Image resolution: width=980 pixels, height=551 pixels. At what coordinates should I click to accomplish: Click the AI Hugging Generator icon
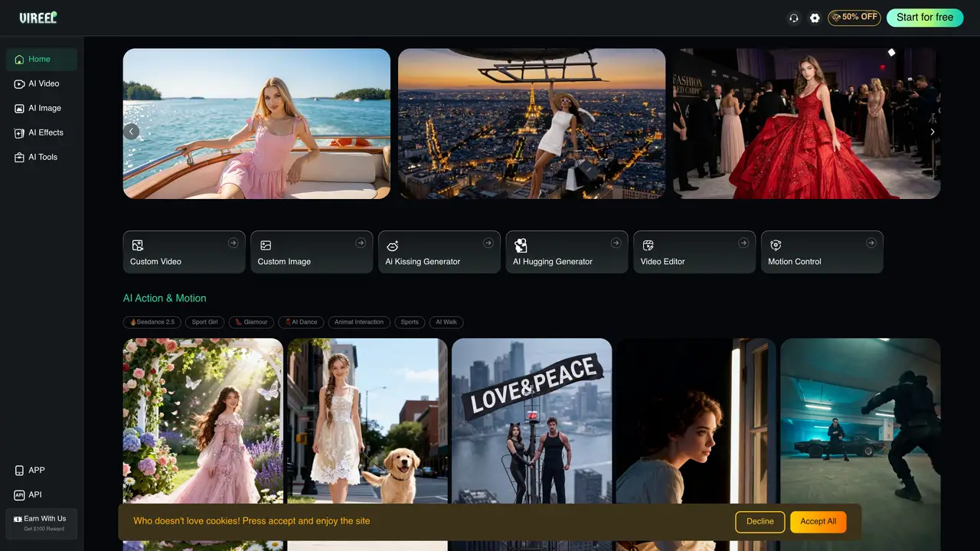pyautogui.click(x=521, y=245)
